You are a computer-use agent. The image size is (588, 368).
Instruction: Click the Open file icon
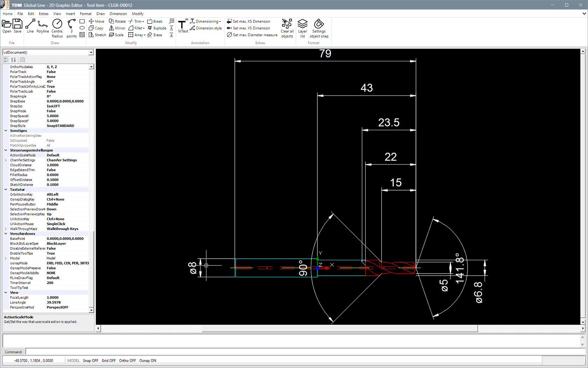coord(7,26)
